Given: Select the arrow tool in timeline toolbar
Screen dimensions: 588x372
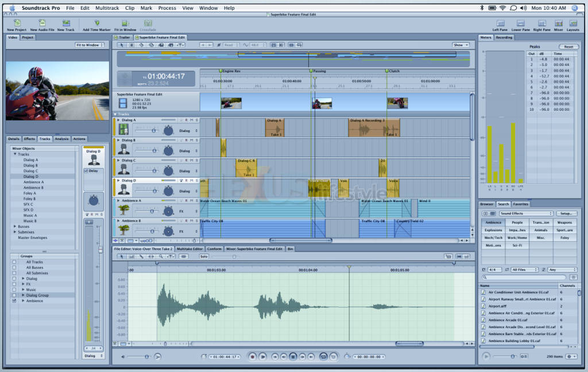Looking at the screenshot, I should 122,45.
